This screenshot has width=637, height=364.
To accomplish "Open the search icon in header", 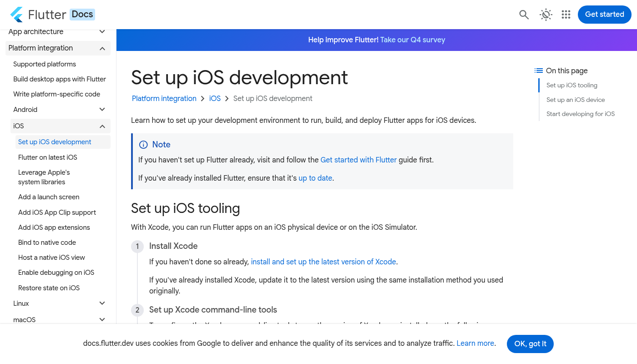I will pos(524,15).
